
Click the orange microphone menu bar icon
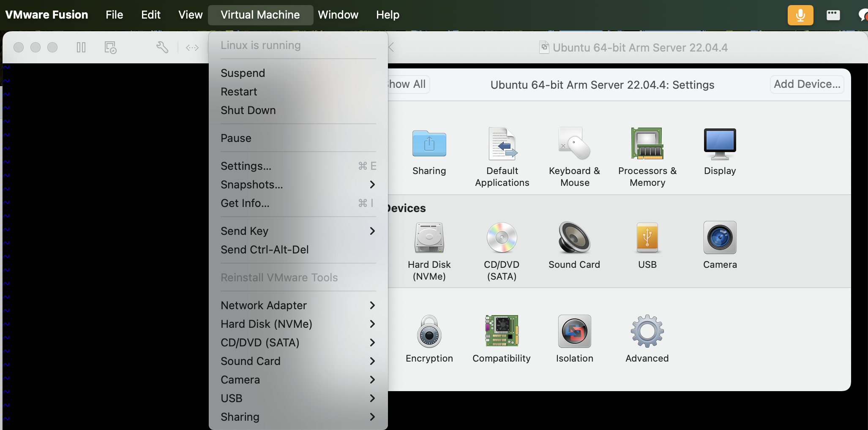coord(800,15)
